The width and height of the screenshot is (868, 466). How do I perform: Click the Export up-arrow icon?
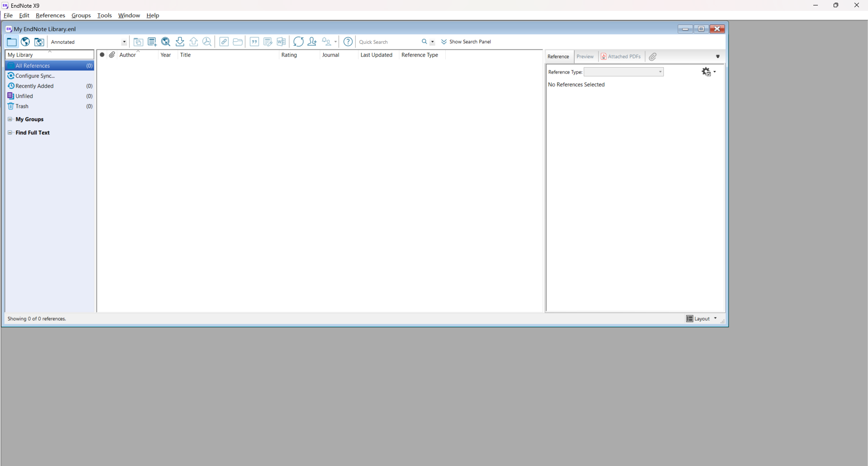tap(193, 42)
